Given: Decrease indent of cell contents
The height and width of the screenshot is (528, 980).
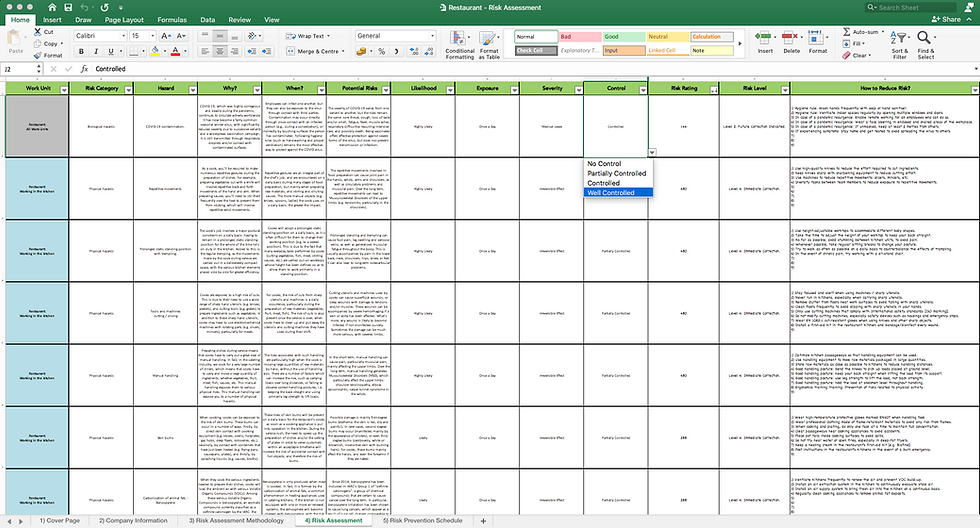Looking at the screenshot, I should click(252, 51).
